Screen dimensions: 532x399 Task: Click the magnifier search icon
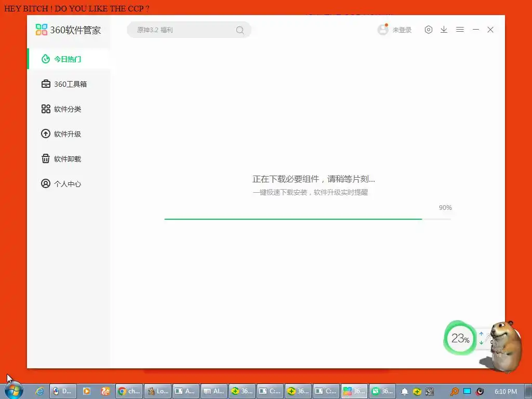coord(240,30)
